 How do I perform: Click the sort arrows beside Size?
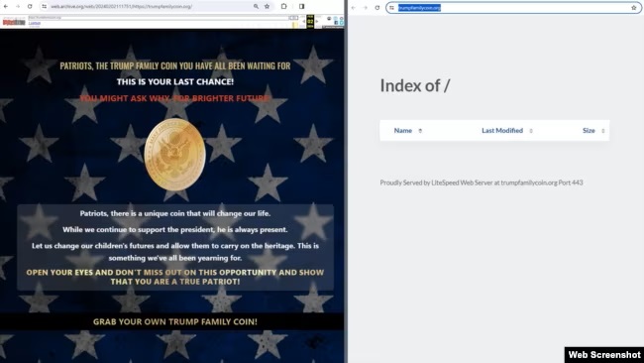tap(603, 131)
